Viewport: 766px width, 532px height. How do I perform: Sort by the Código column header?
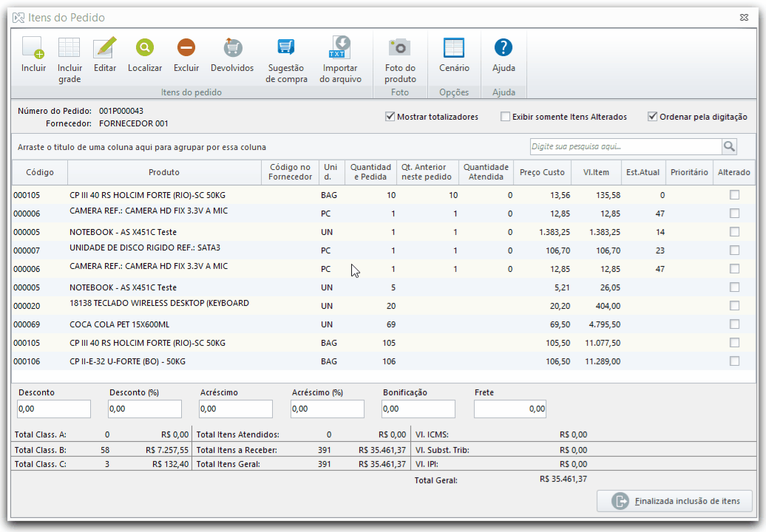pos(40,172)
